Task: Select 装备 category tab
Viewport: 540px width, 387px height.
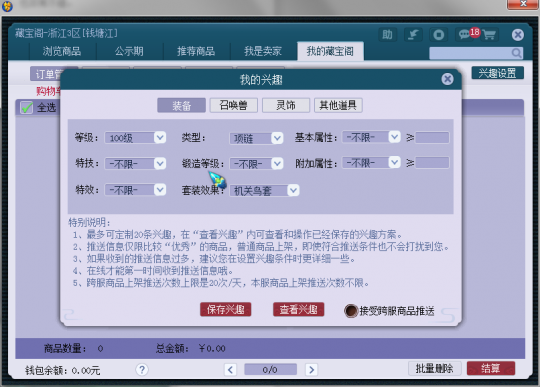Action: click(x=181, y=105)
